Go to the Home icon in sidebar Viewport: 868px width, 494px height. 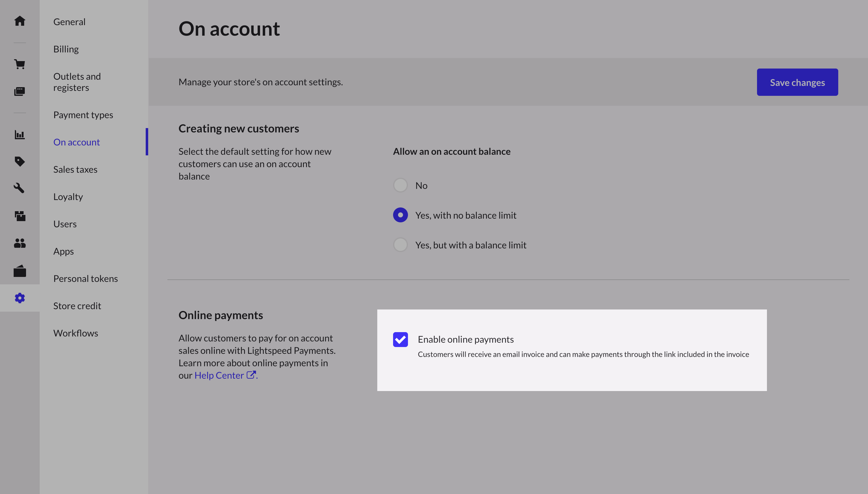point(20,21)
